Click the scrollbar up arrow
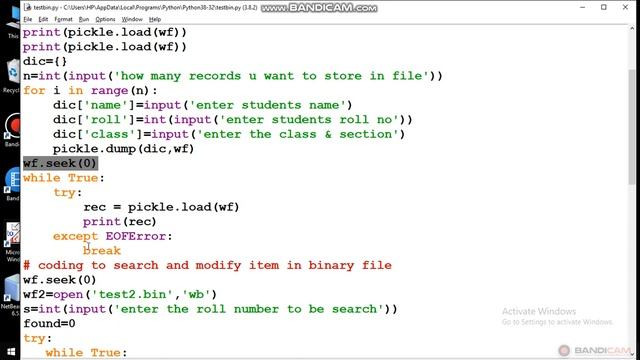The width and height of the screenshot is (640, 360). 632,29
